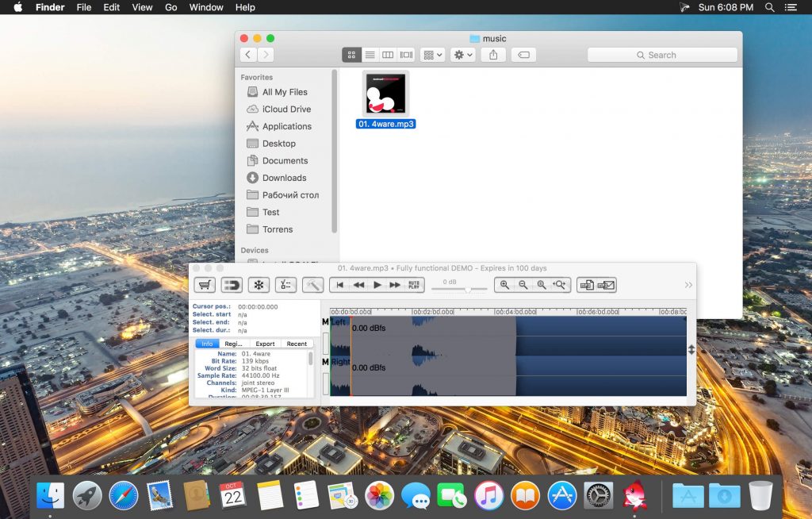Click the zoom-to-selection magnifier icon

click(x=561, y=285)
